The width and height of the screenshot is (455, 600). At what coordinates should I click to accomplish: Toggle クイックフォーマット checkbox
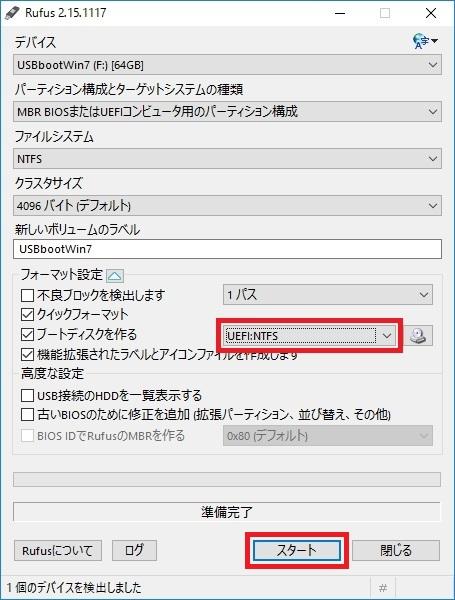click(27, 315)
